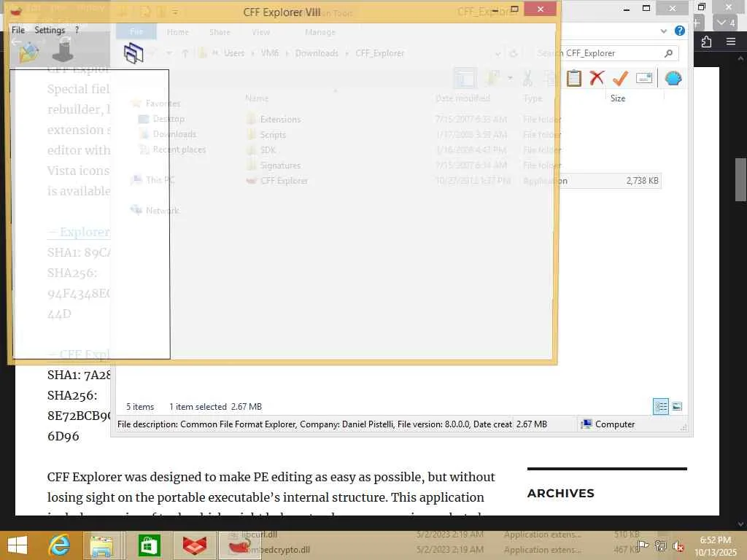This screenshot has width=747, height=560.
Task: Expand the File Explorer ribbon with the chevron
Action: click(x=664, y=31)
